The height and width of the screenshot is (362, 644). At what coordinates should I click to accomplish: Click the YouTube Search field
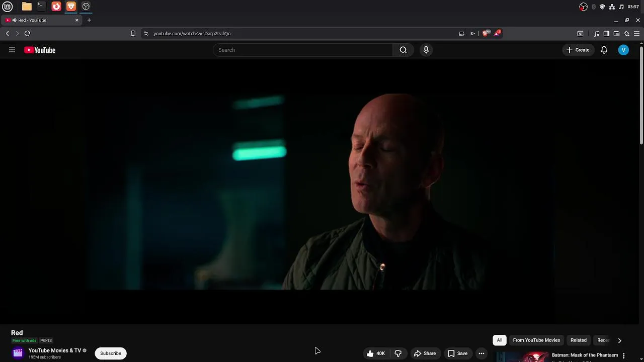tap(302, 50)
